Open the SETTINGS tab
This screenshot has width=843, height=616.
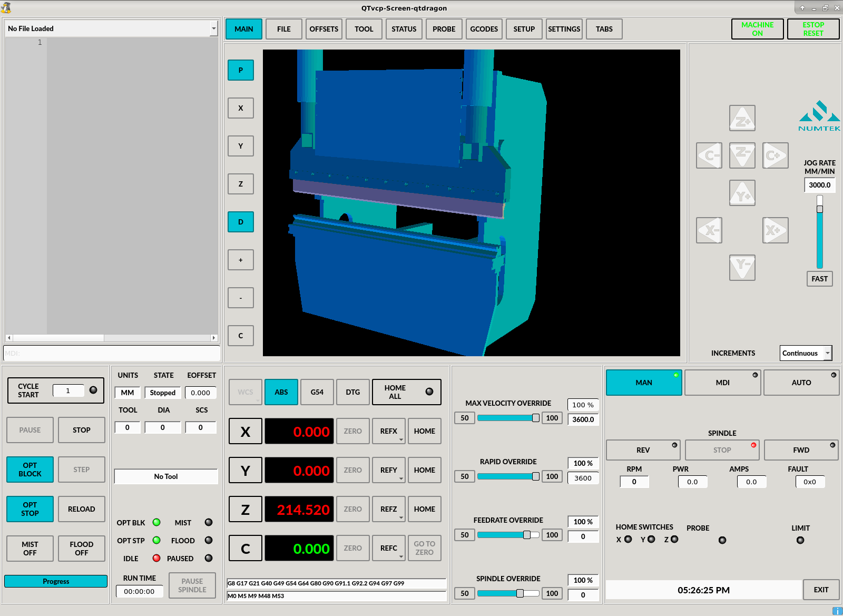point(564,29)
